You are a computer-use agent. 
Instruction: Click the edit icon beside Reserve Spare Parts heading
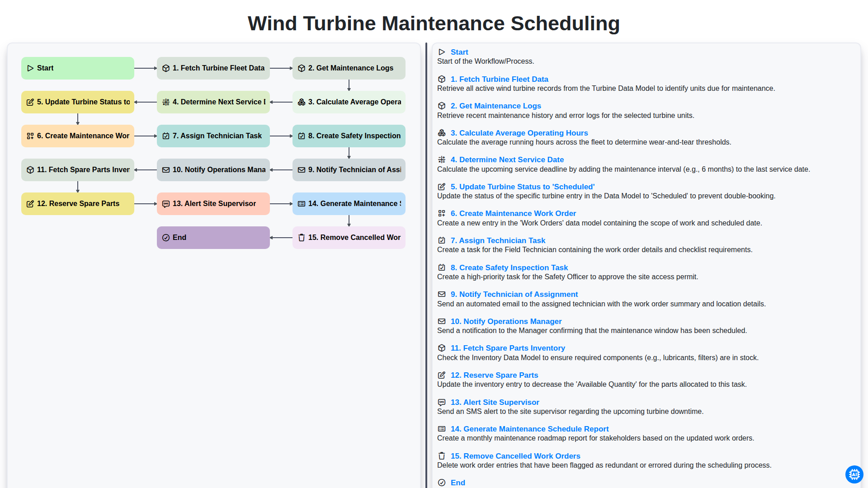[442, 375]
